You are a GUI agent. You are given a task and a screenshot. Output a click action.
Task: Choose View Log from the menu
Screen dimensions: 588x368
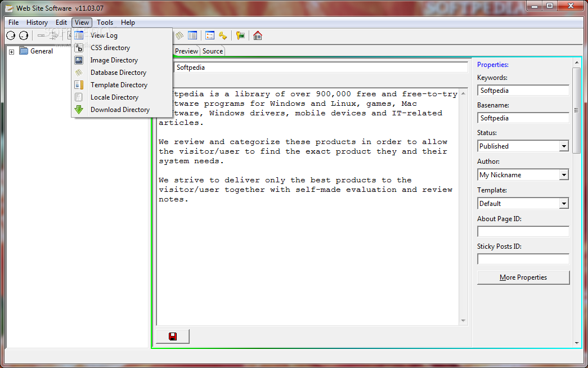(x=122, y=35)
